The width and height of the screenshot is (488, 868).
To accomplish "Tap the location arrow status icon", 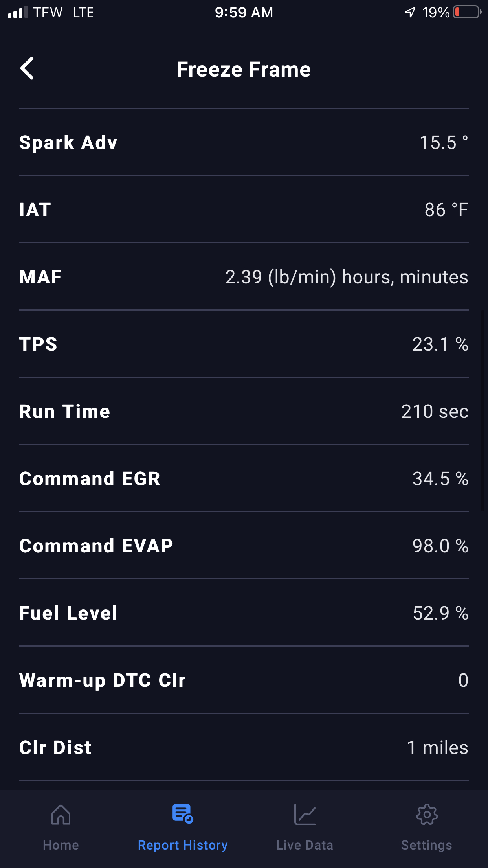I will coord(410,12).
